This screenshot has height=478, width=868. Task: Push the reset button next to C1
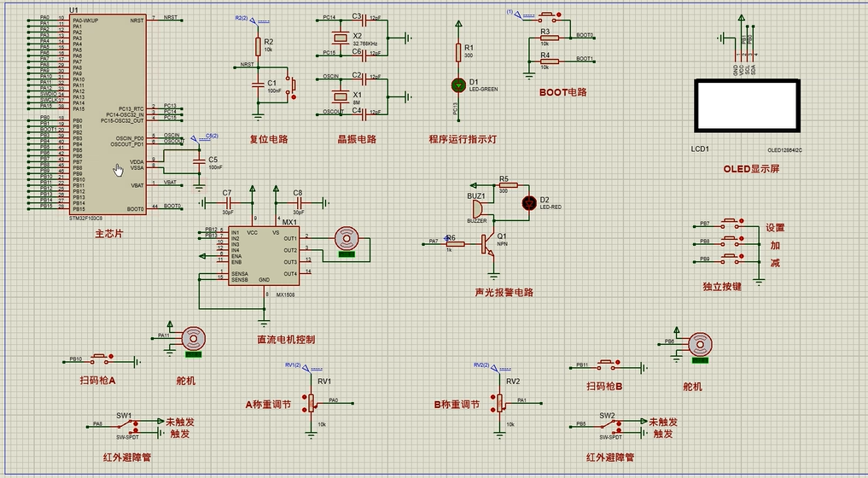(x=292, y=85)
